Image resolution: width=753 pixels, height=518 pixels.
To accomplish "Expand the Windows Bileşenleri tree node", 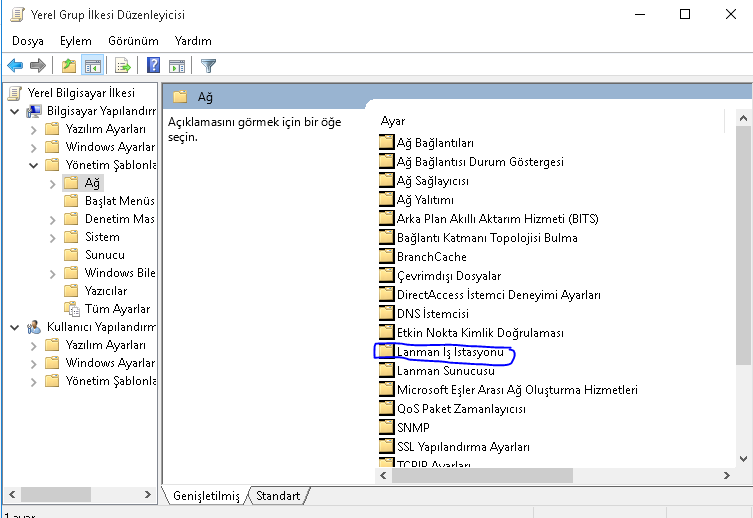I will pyautogui.click(x=52, y=274).
